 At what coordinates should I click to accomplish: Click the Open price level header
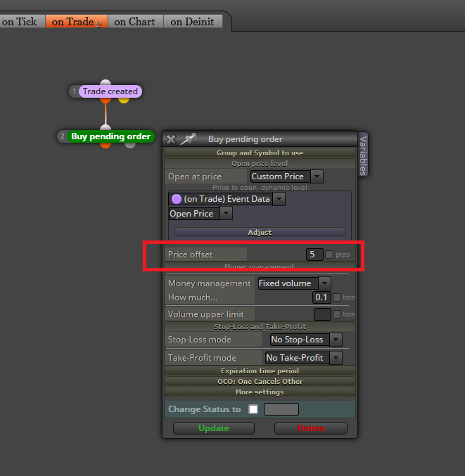click(x=260, y=164)
